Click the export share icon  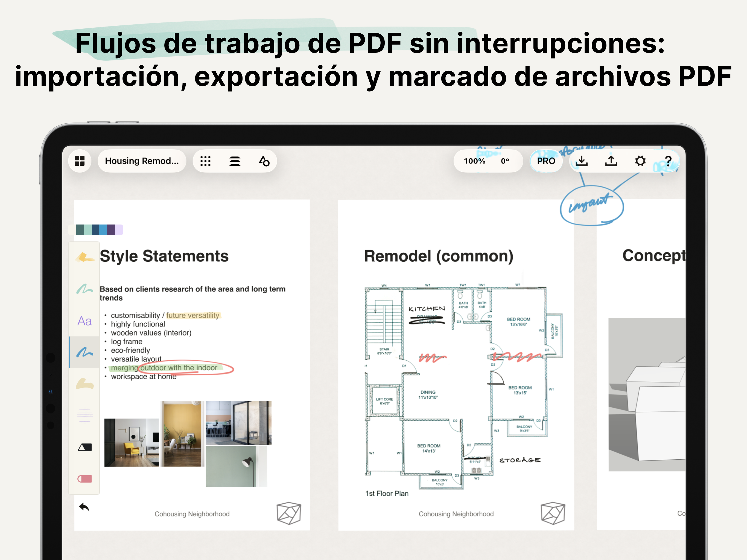point(611,161)
